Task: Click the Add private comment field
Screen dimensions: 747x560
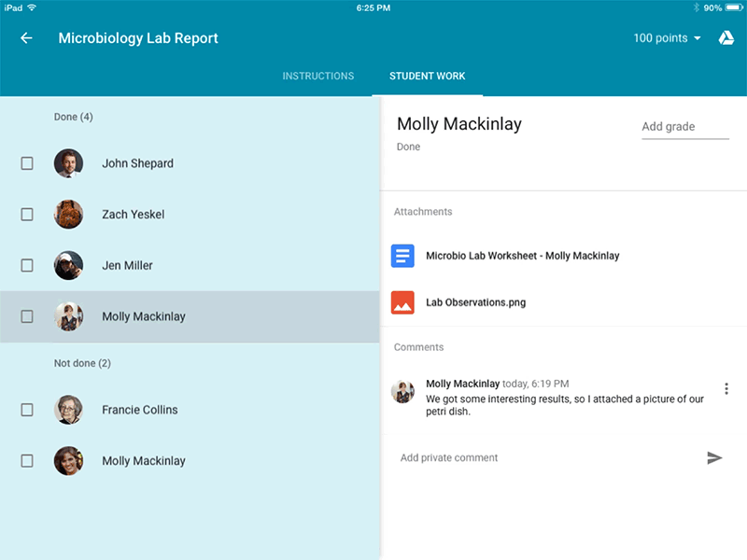Action: tap(548, 457)
